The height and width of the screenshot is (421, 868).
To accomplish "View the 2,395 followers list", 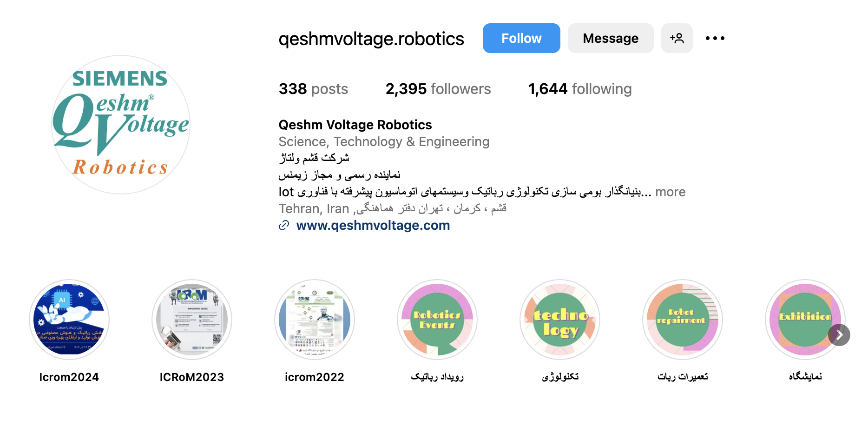I will [438, 89].
